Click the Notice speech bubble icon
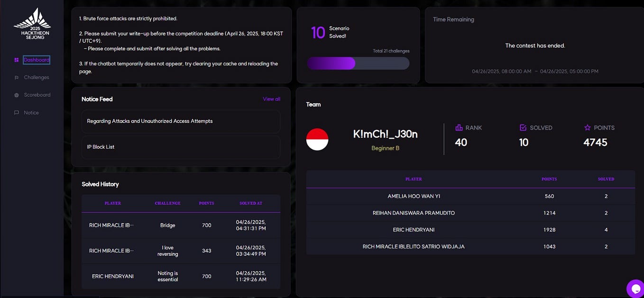This screenshot has width=644, height=298. click(16, 112)
